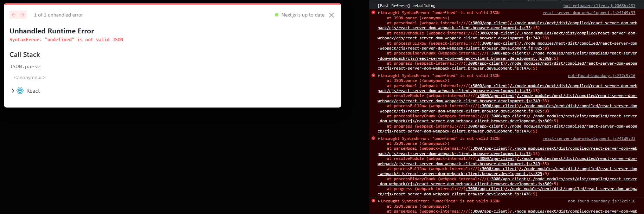This screenshot has width=644, height=214.
Task: Select the 'Unhandled Runtime Error' heading
Action: pyautogui.click(x=52, y=31)
